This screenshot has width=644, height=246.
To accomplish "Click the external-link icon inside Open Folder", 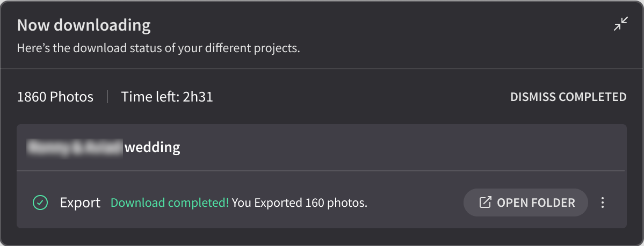I will pyautogui.click(x=485, y=202).
